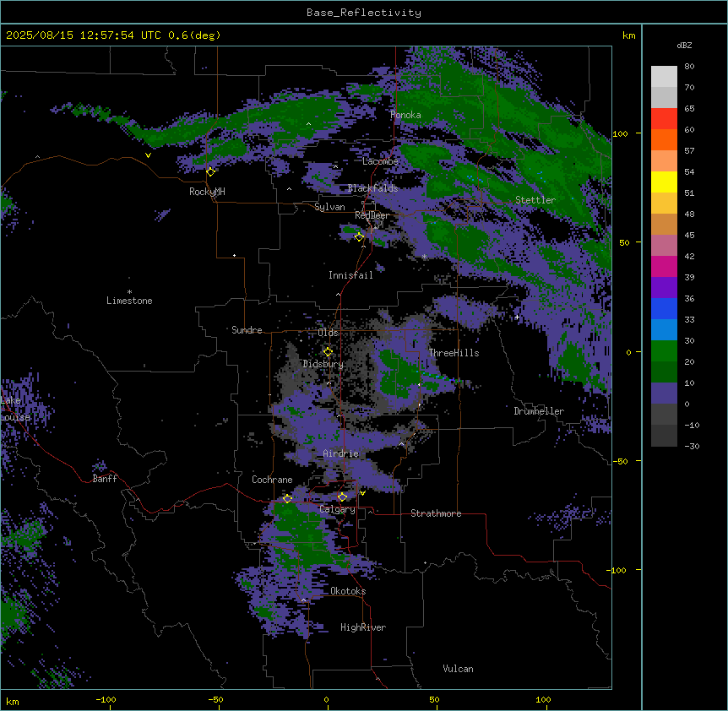The height and width of the screenshot is (711, 728).
Task: Click the yellow V marker northeast of Calgary
Action: click(362, 493)
